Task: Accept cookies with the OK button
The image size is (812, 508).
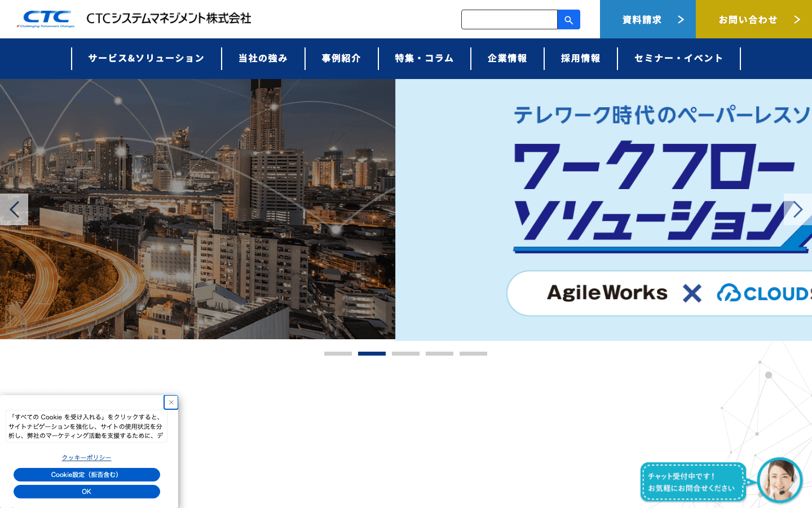Action: [x=87, y=492]
